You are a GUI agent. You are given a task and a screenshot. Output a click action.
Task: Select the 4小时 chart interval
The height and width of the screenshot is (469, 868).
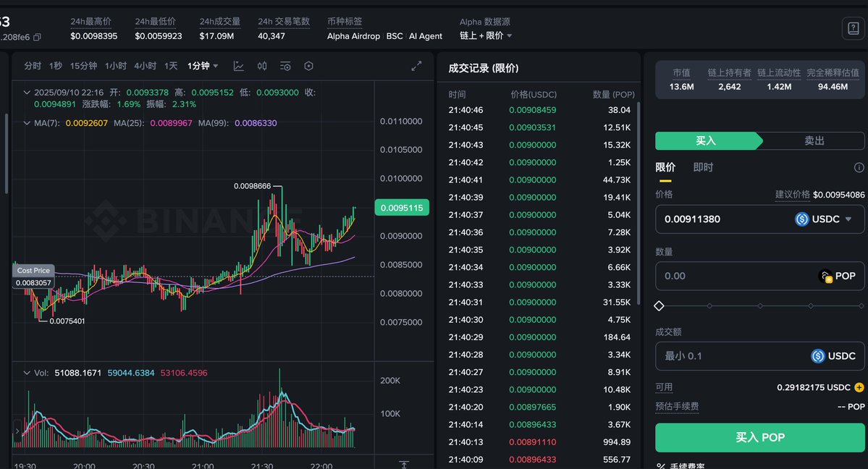coord(145,66)
